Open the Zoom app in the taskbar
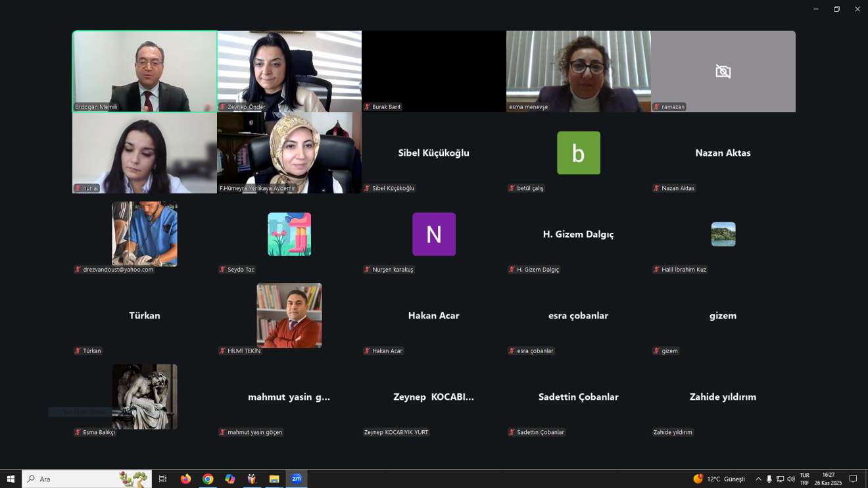Screen dimensions: 868x488 point(297,479)
